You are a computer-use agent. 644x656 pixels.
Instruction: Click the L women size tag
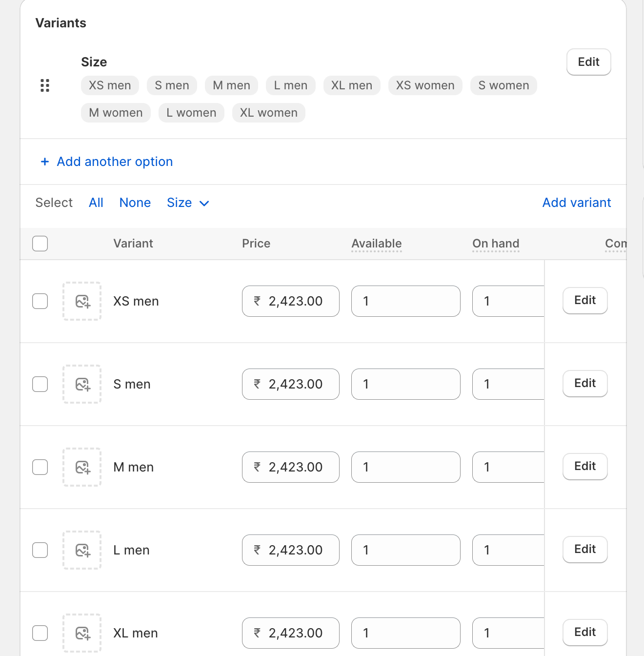(x=191, y=113)
